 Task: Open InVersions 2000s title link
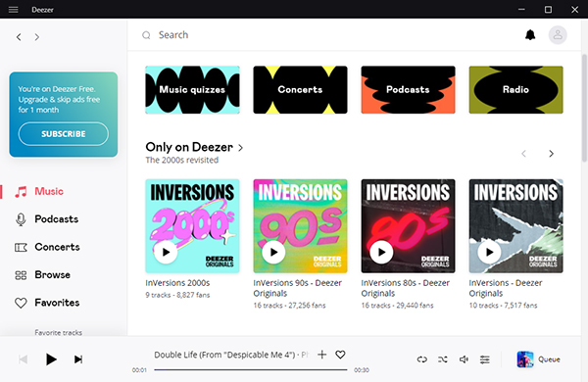pos(177,283)
